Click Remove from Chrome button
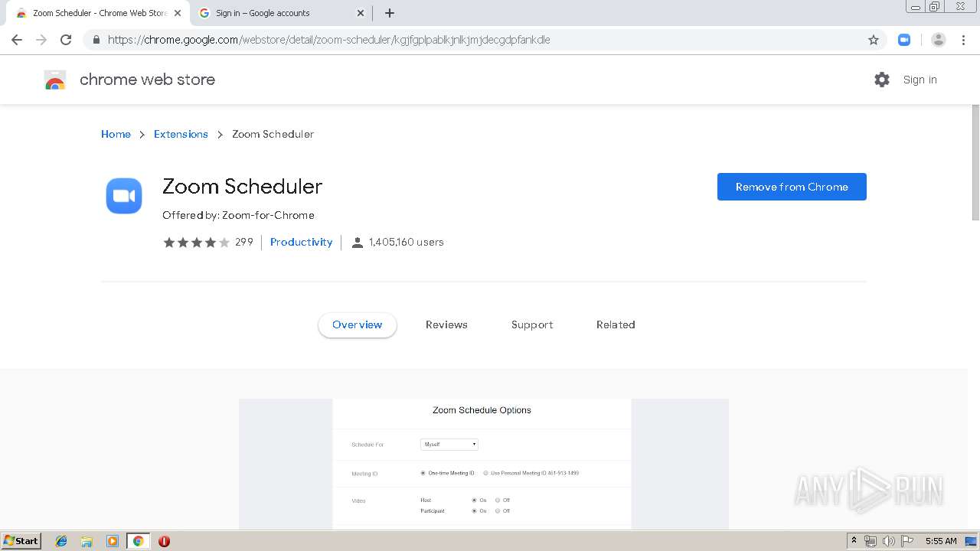980x551 pixels. point(792,187)
